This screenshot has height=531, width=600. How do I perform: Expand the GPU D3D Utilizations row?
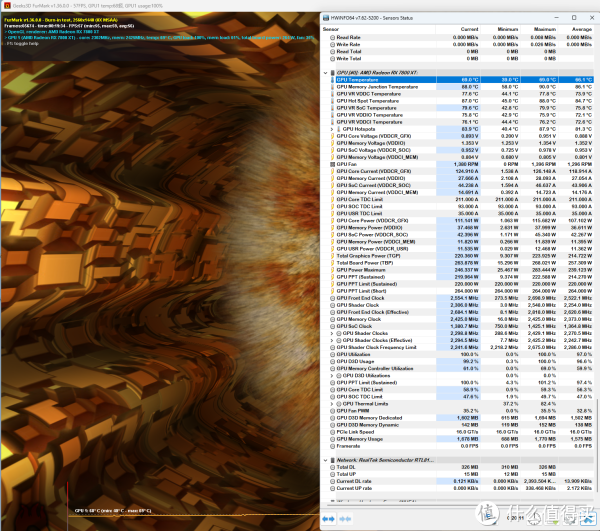pos(332,375)
